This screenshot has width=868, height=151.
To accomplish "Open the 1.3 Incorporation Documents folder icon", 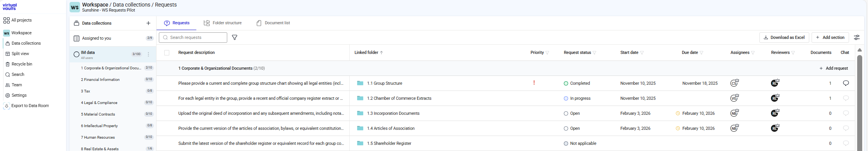I will tap(360, 113).
